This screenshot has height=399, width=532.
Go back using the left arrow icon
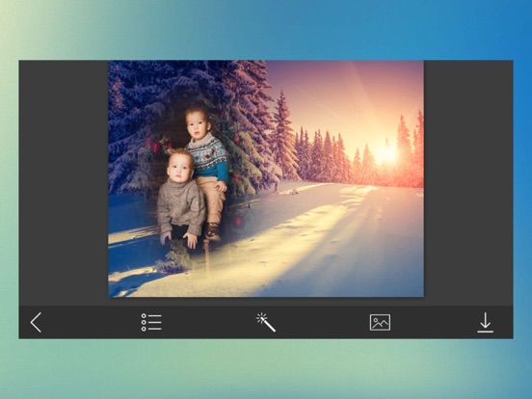(36, 322)
